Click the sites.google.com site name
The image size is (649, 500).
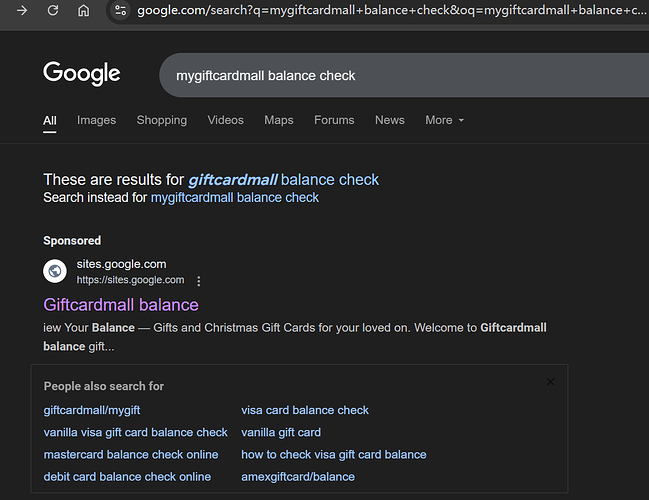point(121,264)
